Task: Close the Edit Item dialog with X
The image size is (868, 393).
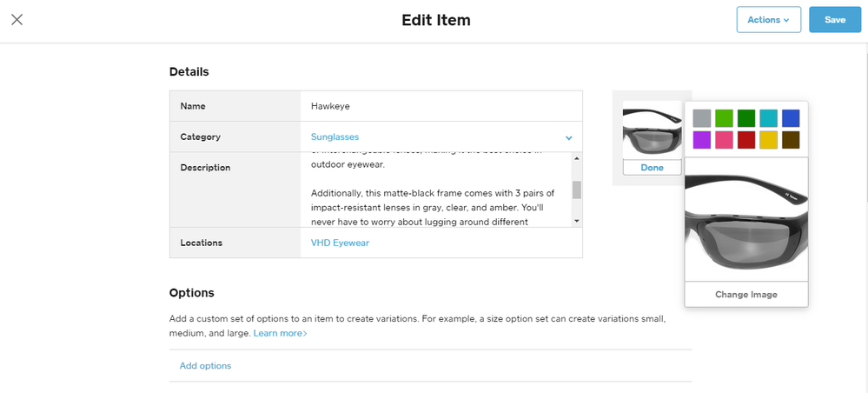Action: tap(17, 20)
